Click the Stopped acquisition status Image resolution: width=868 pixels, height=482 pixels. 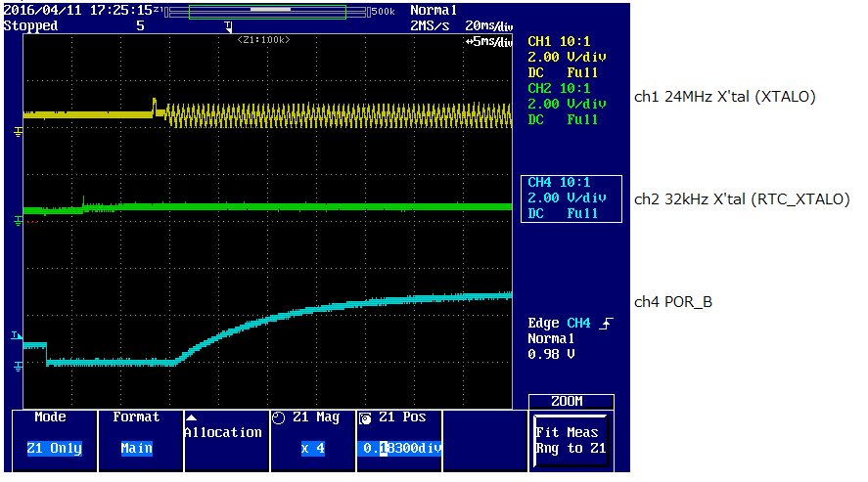(x=30, y=26)
